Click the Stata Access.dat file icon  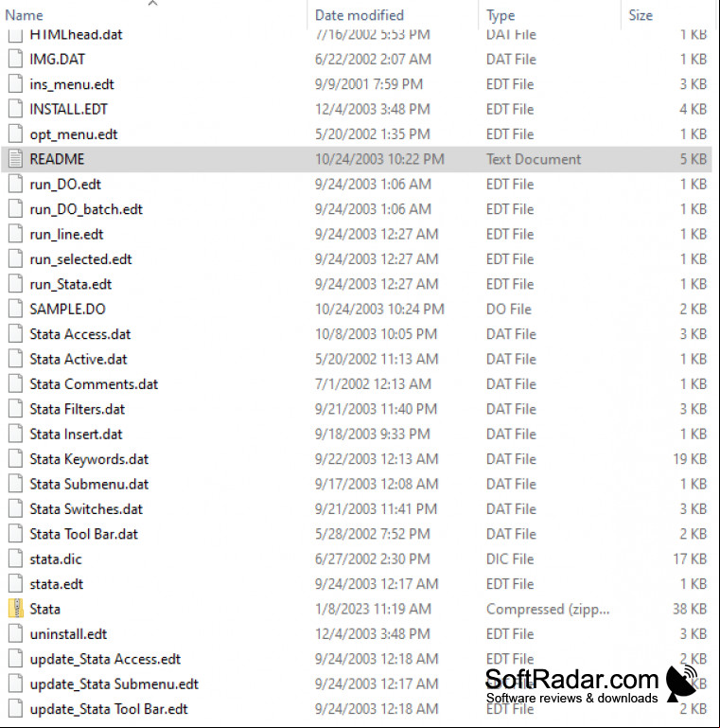point(15,334)
